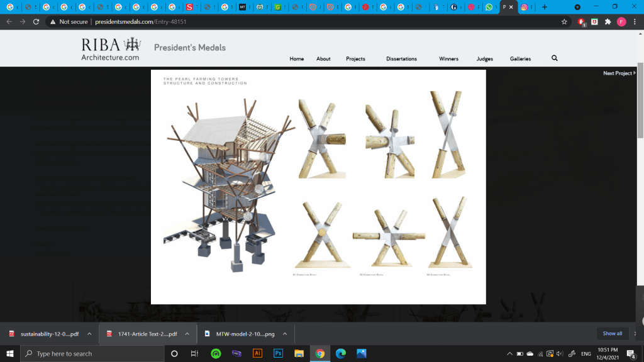Expand options for 1741-Article Text PDF download
The height and width of the screenshot is (362, 644).
187,334
